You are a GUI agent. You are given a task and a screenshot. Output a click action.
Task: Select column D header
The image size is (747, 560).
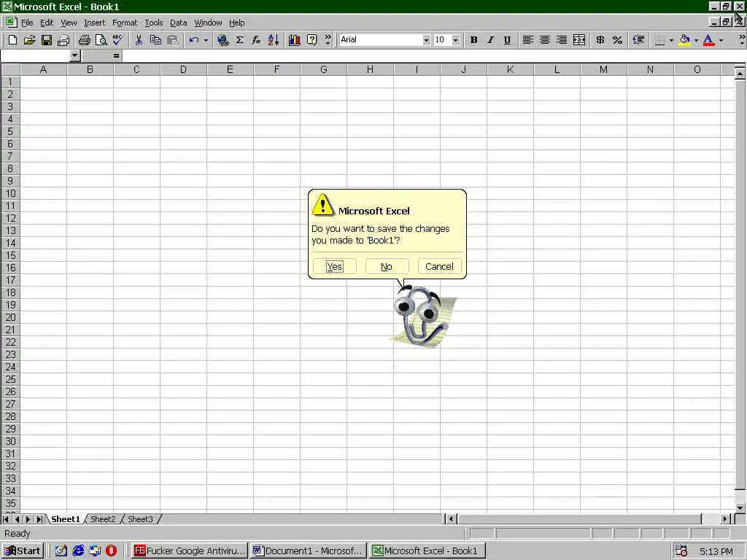click(183, 69)
